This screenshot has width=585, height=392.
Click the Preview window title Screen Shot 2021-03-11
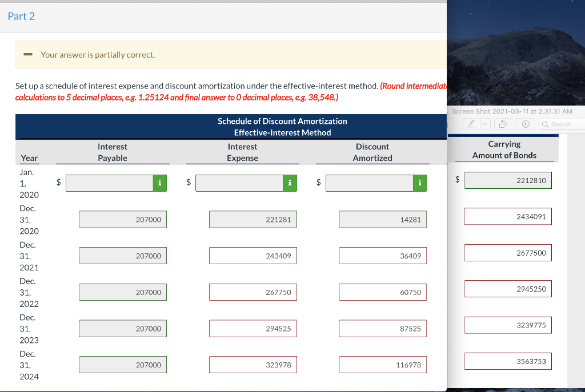click(512, 111)
